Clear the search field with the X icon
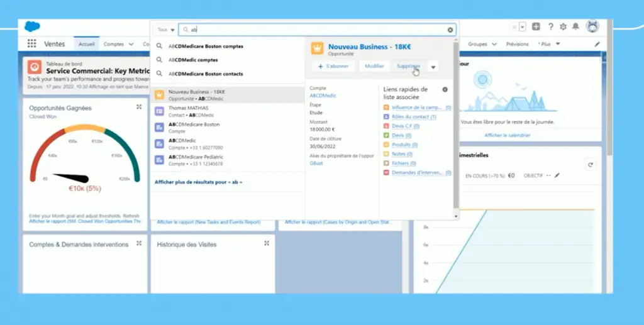Viewport: 644px width, 325px height. (x=450, y=30)
